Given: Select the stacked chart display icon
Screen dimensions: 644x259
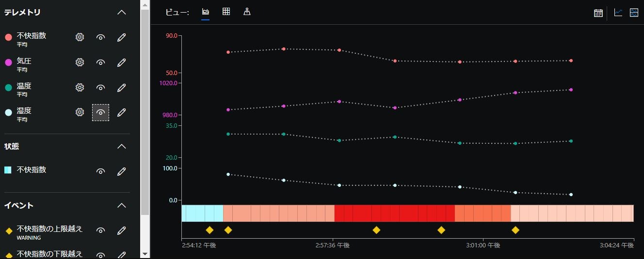Looking at the screenshot, I should [634, 13].
